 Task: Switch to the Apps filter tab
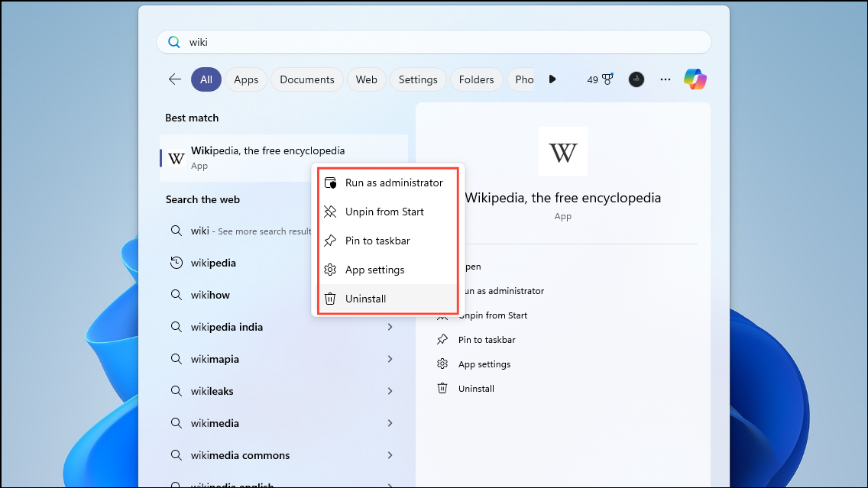246,79
